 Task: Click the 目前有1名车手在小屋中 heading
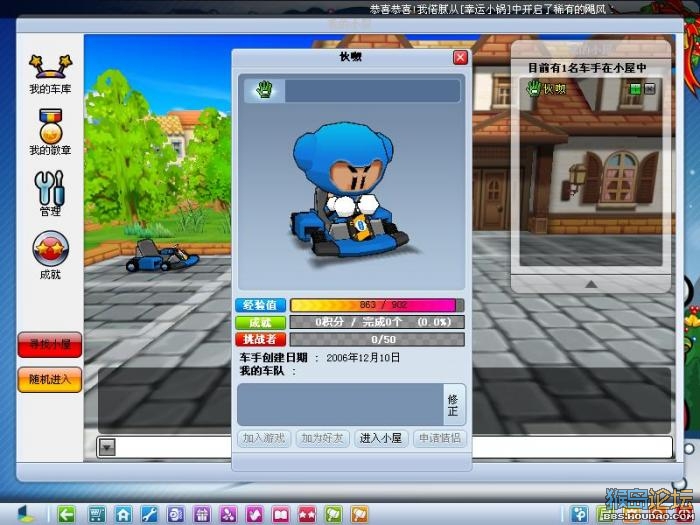(587, 68)
